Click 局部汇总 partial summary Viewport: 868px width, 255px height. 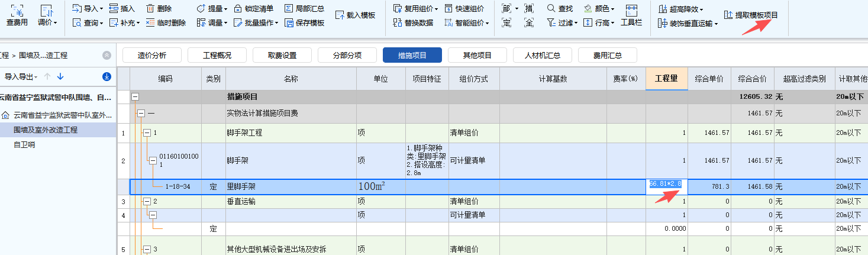(304, 9)
